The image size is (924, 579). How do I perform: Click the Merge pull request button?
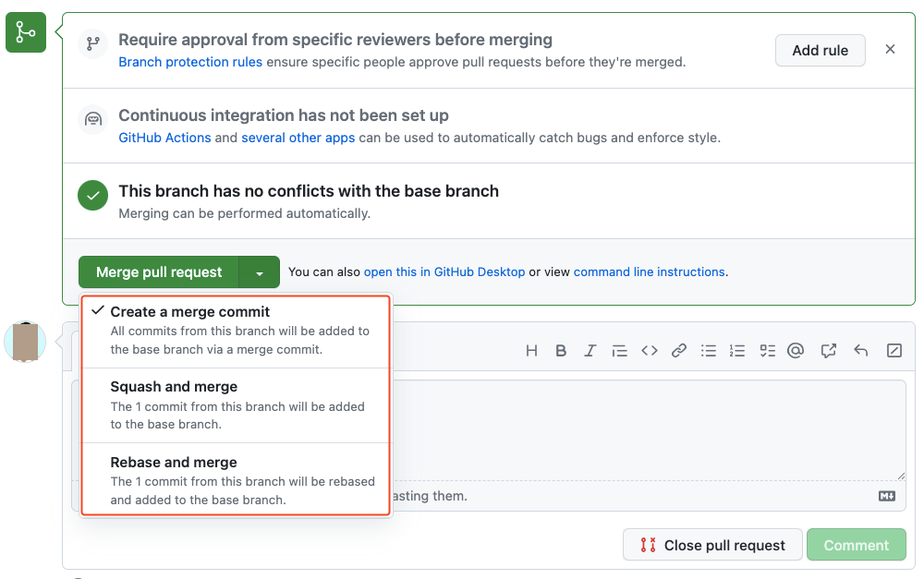click(159, 272)
